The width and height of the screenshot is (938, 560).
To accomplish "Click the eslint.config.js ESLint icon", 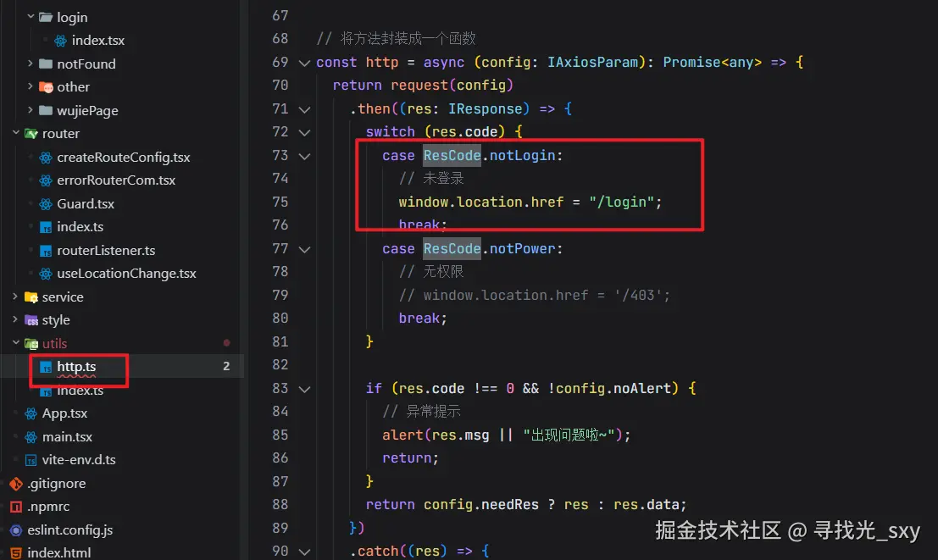I will [x=16, y=530].
